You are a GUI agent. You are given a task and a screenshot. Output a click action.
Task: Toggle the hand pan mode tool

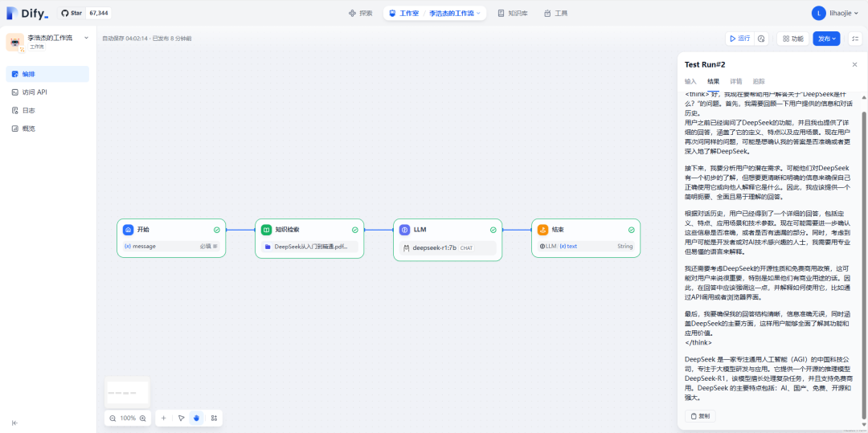point(197,418)
